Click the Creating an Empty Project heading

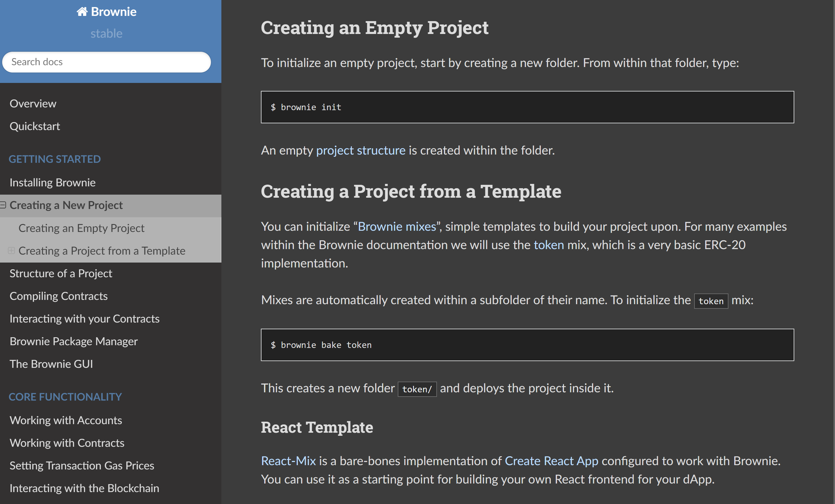tap(374, 28)
